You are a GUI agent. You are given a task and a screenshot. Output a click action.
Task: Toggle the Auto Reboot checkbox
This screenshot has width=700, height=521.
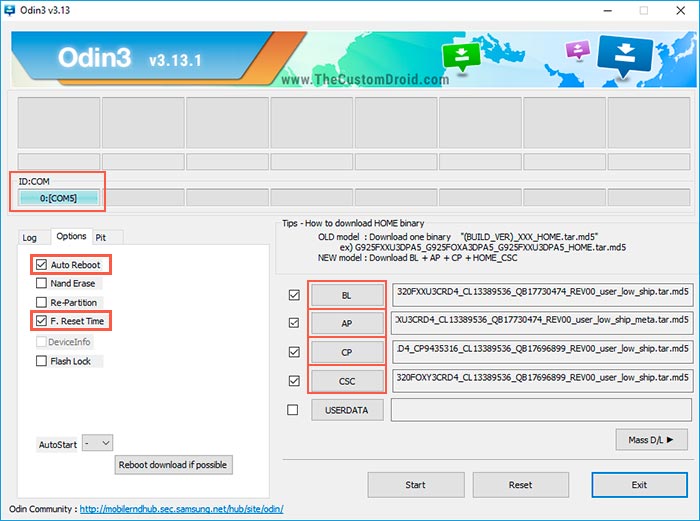click(42, 264)
